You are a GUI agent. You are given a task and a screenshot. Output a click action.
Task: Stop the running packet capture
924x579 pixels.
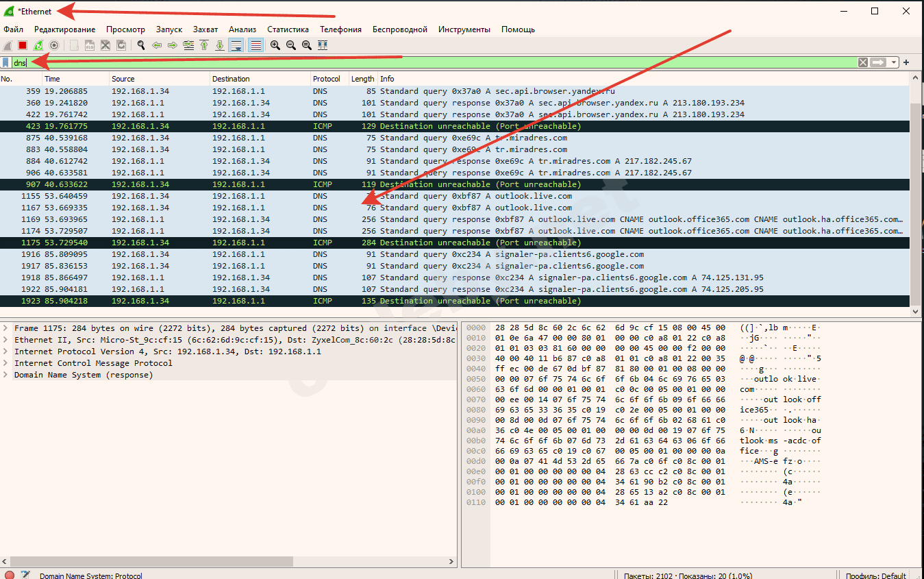pyautogui.click(x=23, y=45)
